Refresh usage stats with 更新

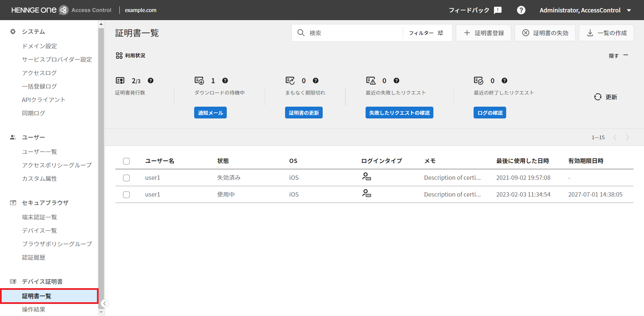(606, 97)
